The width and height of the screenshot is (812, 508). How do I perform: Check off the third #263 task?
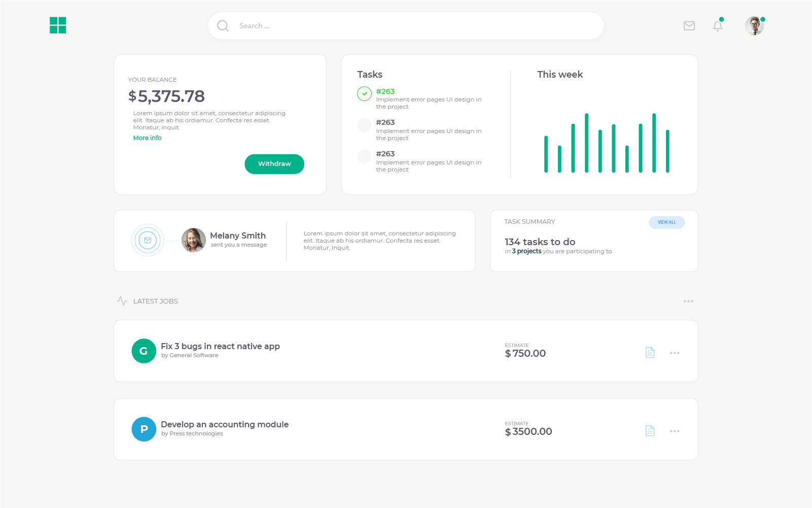[x=364, y=156]
